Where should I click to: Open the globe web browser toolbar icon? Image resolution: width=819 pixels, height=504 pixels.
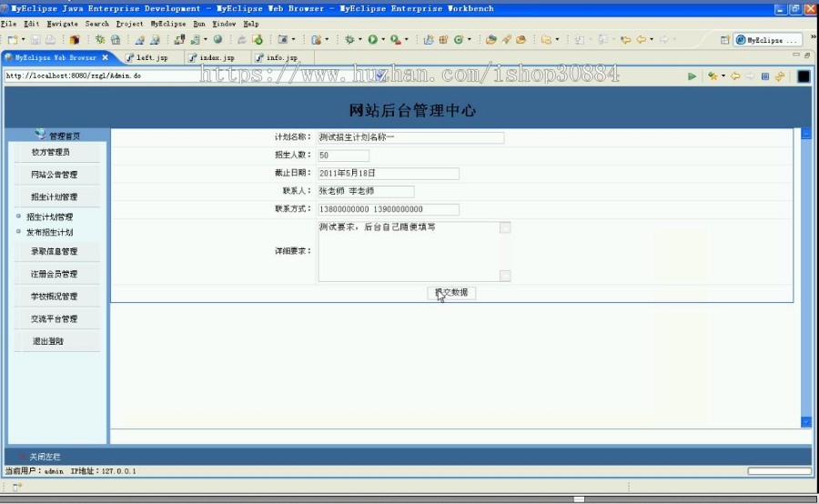(217, 39)
